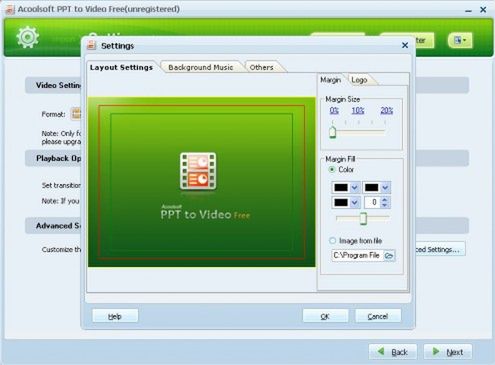Click the image file path input field
Image resolution: width=495 pixels, height=365 pixels.
[x=358, y=256]
